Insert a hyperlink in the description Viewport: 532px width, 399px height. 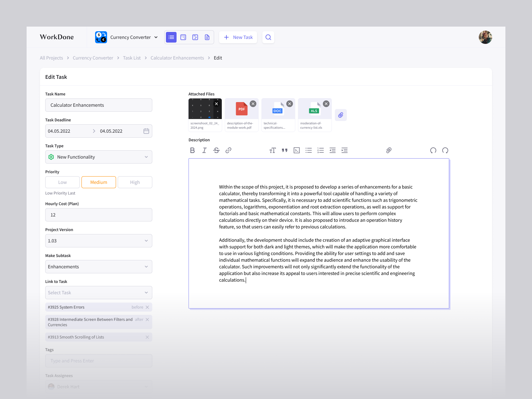coord(228,150)
